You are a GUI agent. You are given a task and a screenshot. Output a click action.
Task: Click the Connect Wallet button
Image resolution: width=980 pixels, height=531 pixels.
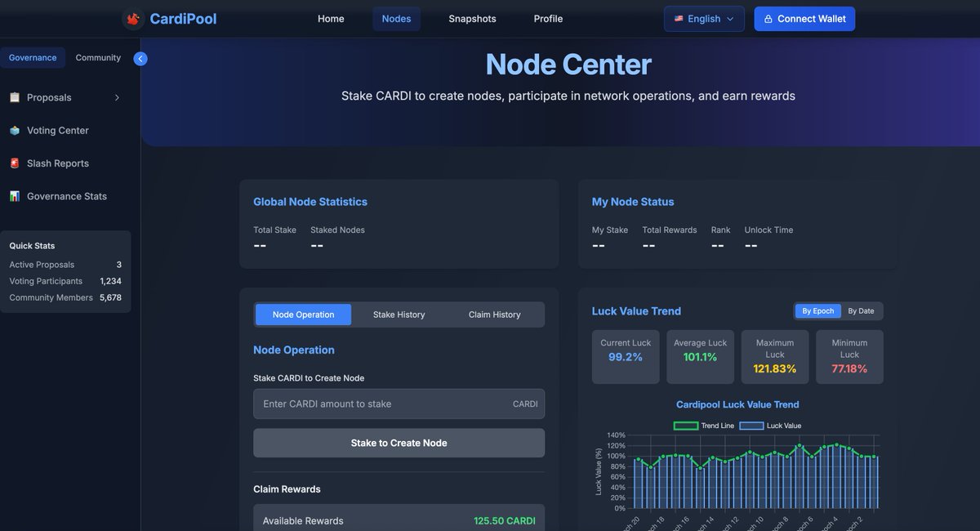(804, 19)
